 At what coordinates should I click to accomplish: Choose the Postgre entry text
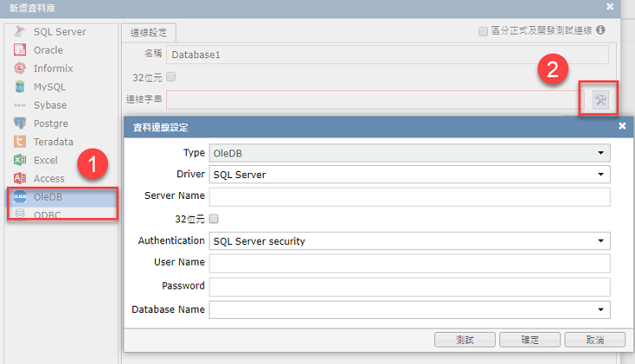click(x=50, y=123)
